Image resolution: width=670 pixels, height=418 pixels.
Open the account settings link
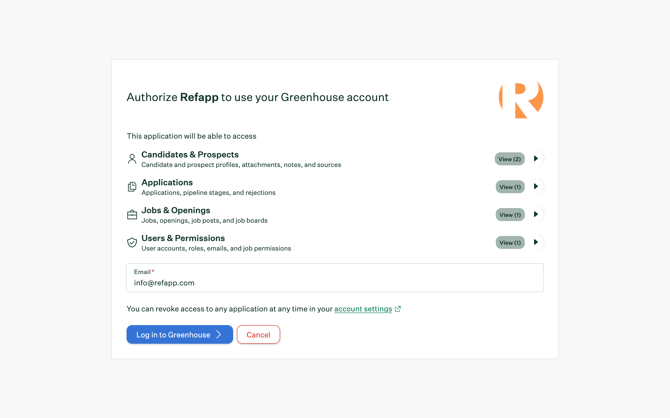(363, 309)
